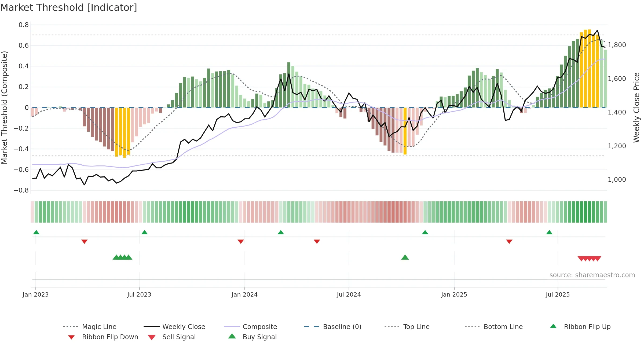644x362 pixels.
Task: Click the green flip-up triangle just after Jul 2023
Action: coord(144,232)
